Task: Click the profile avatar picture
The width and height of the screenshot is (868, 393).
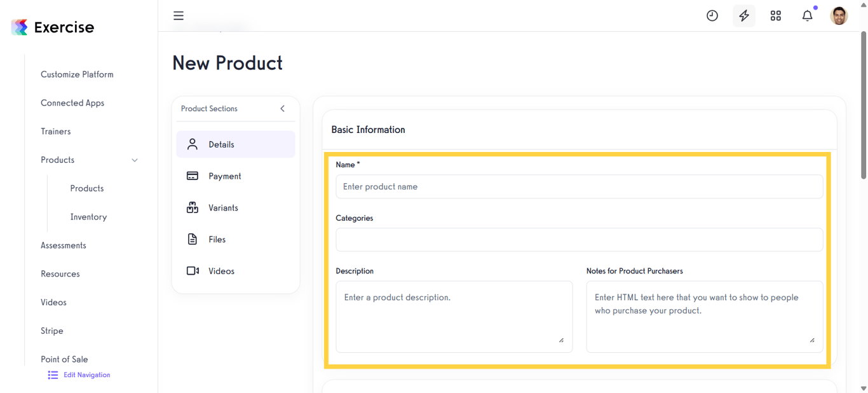Action: coord(839,15)
